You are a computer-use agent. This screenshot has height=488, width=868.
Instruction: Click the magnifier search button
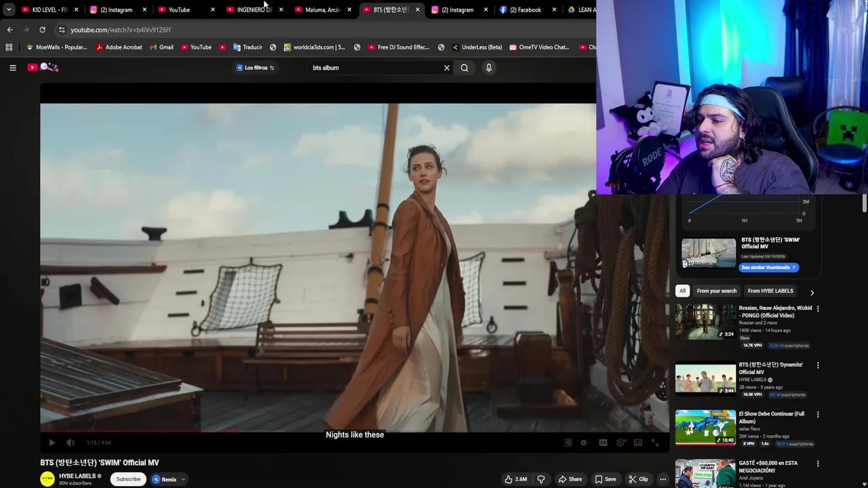(x=465, y=68)
